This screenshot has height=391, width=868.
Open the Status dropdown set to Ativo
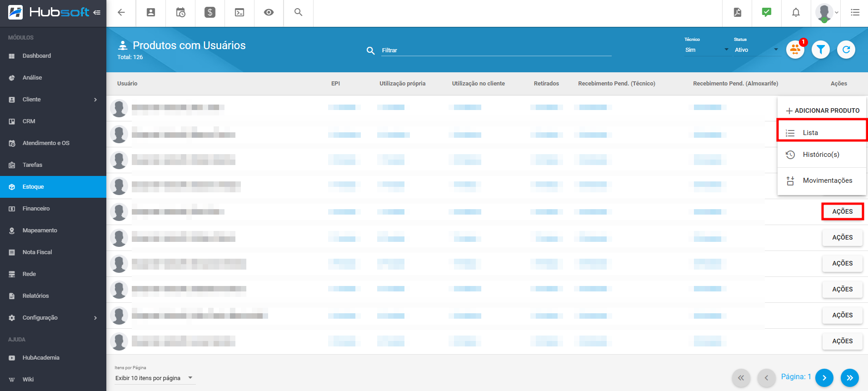tap(757, 50)
